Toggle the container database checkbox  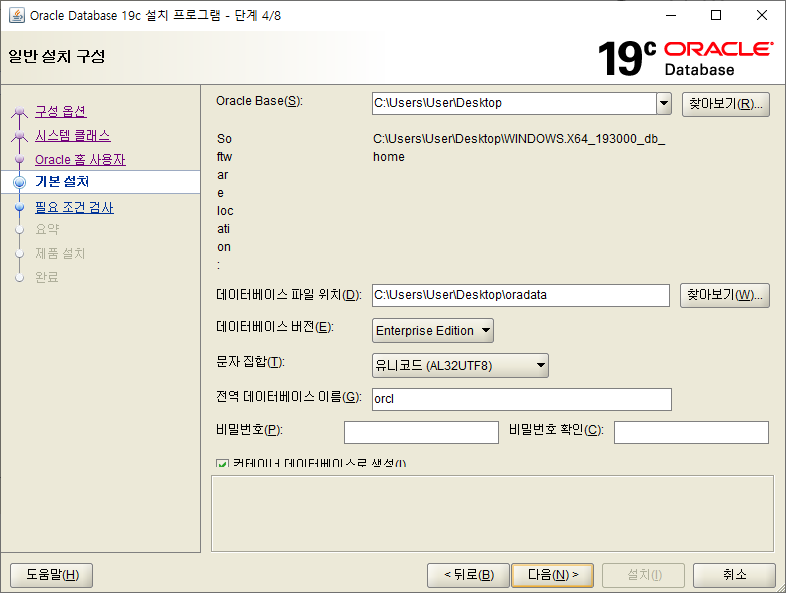[222, 463]
